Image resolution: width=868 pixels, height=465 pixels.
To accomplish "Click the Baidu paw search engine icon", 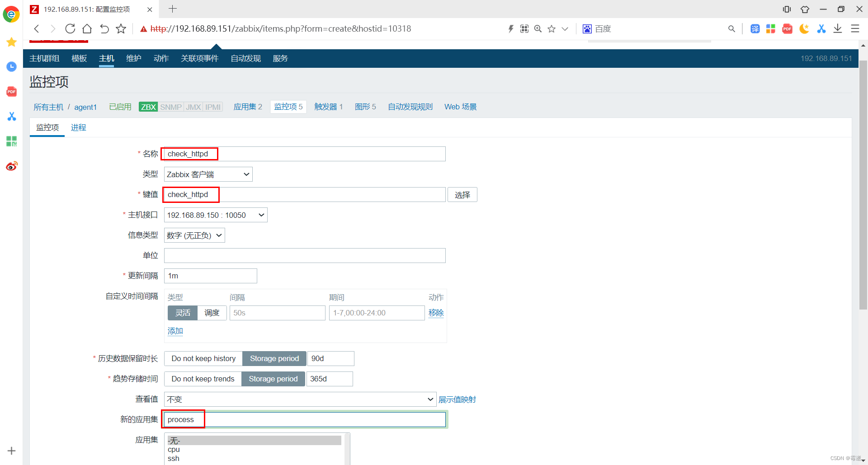I will [x=587, y=29].
